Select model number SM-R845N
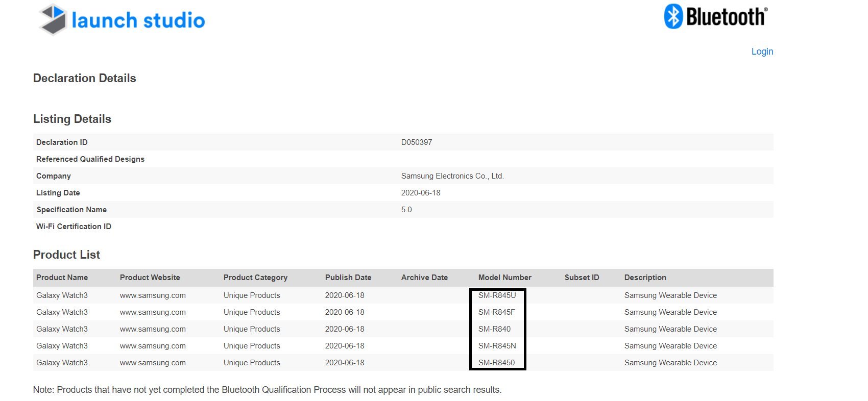Image resolution: width=868 pixels, height=401 pixels. click(497, 346)
